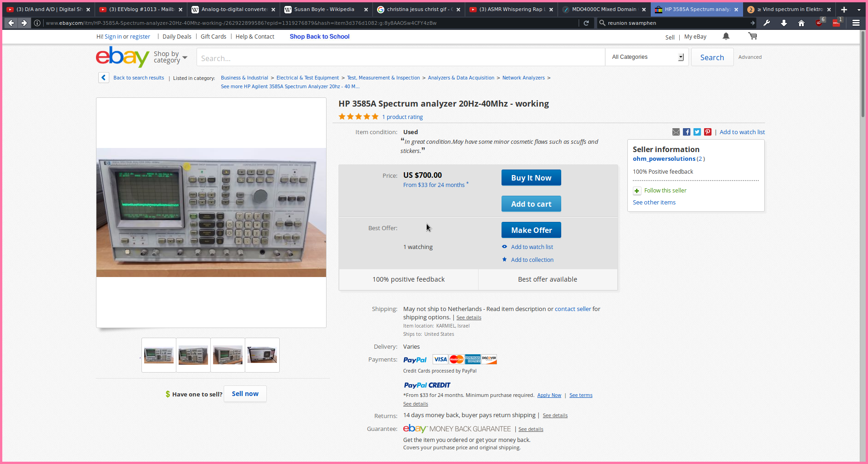Pin the listing on Pinterest
The height and width of the screenshot is (464, 868).
708,132
